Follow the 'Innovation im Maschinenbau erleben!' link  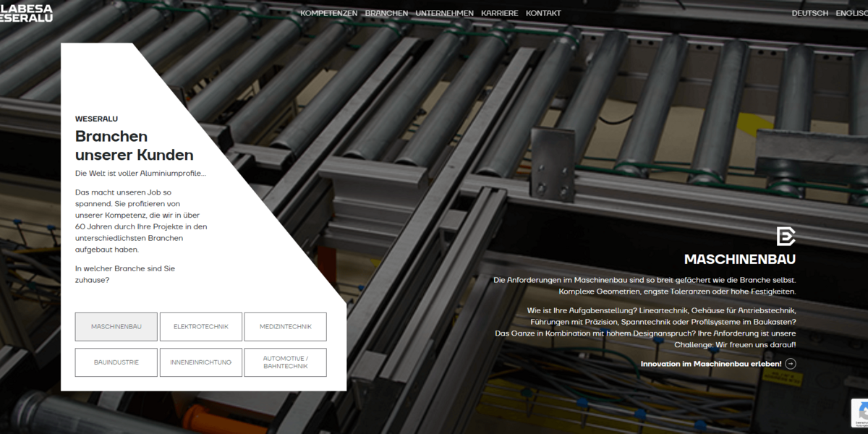pos(718,364)
